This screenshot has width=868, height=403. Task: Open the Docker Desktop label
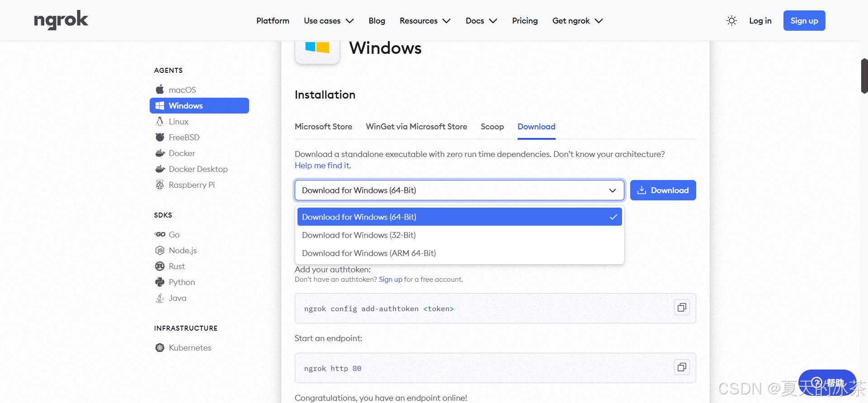[x=198, y=169]
